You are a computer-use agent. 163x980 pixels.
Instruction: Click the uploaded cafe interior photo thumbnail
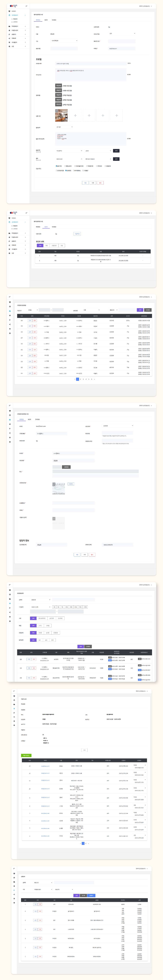point(61,115)
